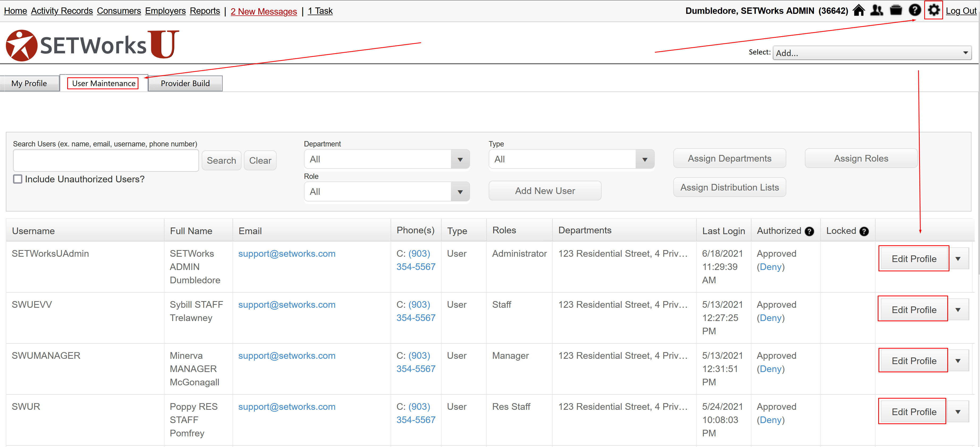Open the Role filter dropdown
The height and width of the screenshot is (447, 980).
pos(387,192)
